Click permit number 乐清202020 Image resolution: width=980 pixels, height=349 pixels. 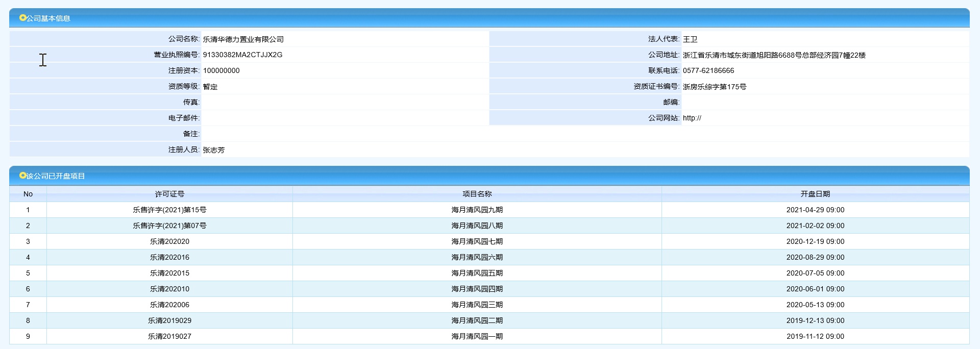tap(169, 241)
